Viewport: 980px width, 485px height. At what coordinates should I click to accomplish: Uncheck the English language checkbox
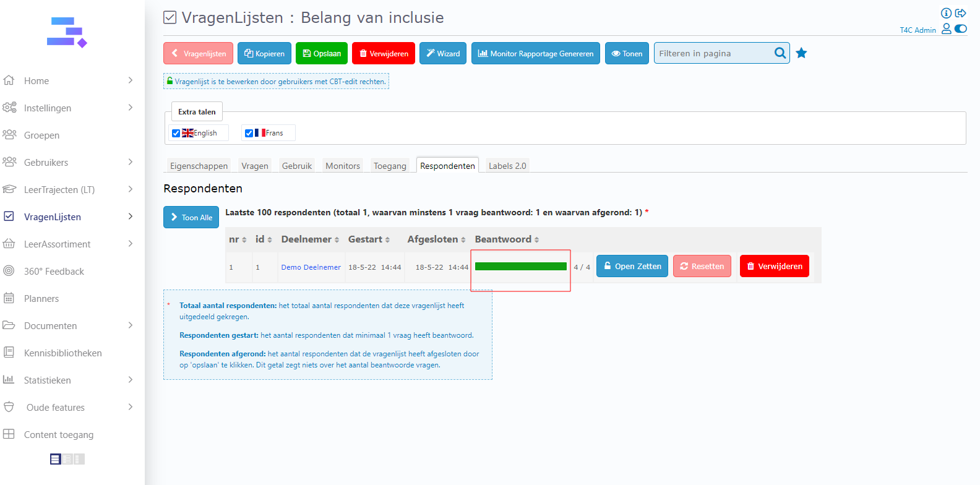[x=176, y=133]
